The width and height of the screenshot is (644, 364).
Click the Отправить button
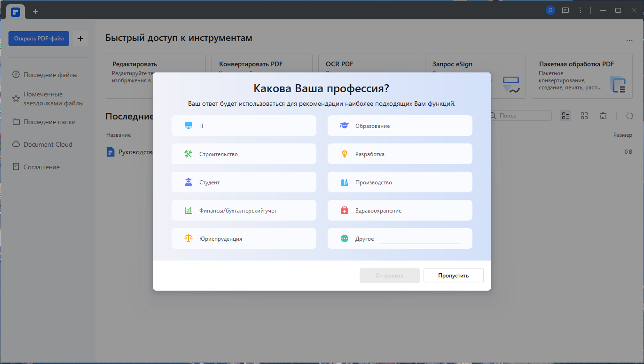(390, 276)
